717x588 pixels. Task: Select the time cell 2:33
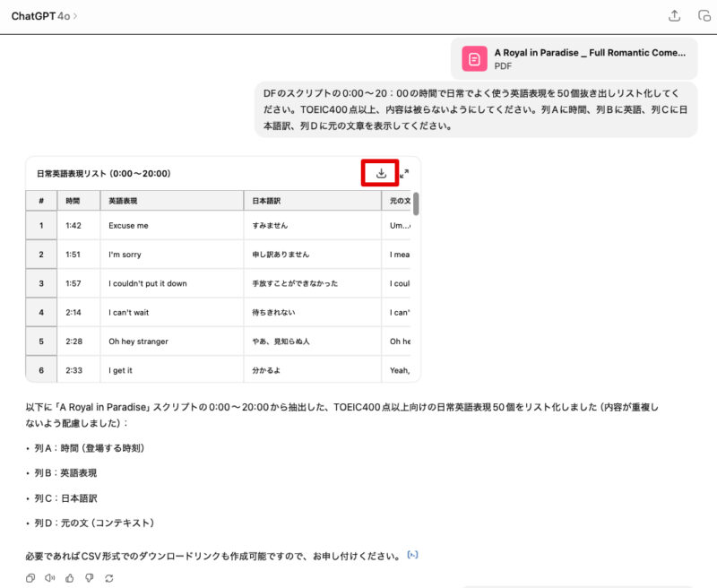click(x=79, y=369)
